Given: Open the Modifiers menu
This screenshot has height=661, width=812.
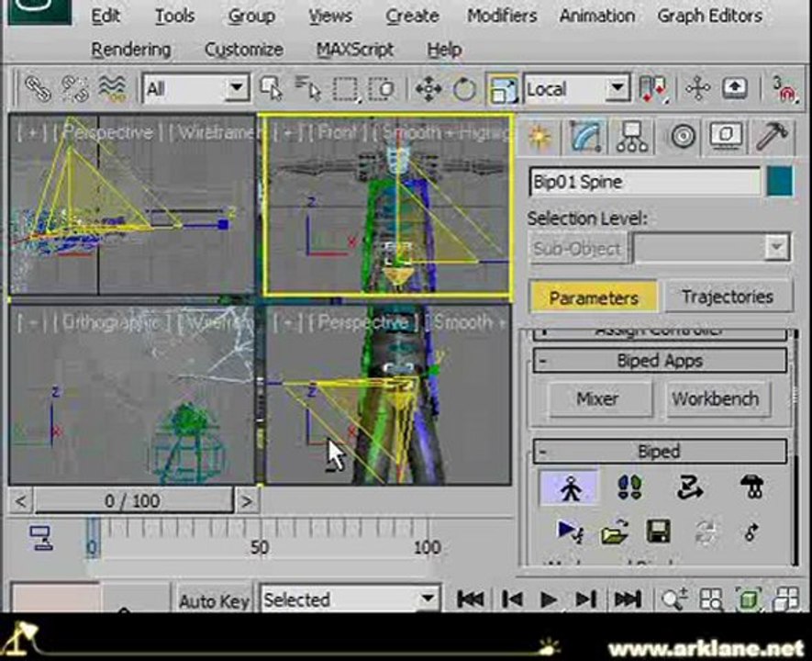Looking at the screenshot, I should pos(502,16).
